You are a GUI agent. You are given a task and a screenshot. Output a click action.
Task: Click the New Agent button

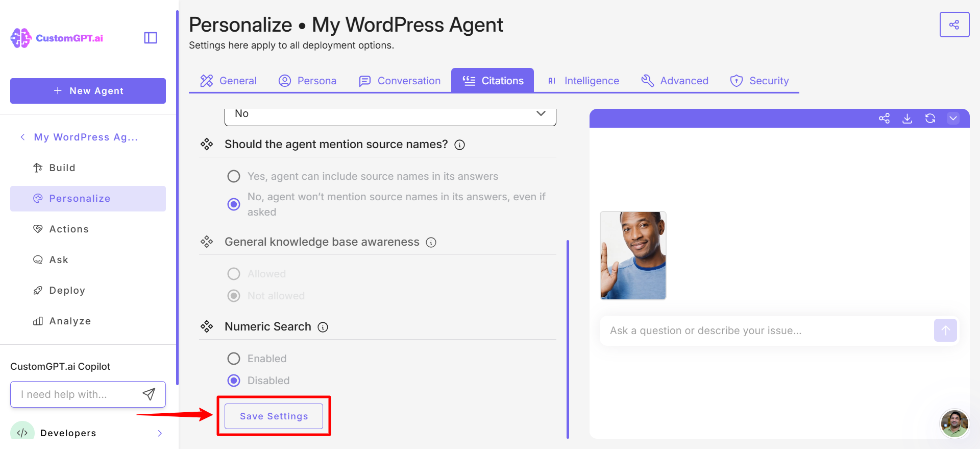[x=88, y=91]
